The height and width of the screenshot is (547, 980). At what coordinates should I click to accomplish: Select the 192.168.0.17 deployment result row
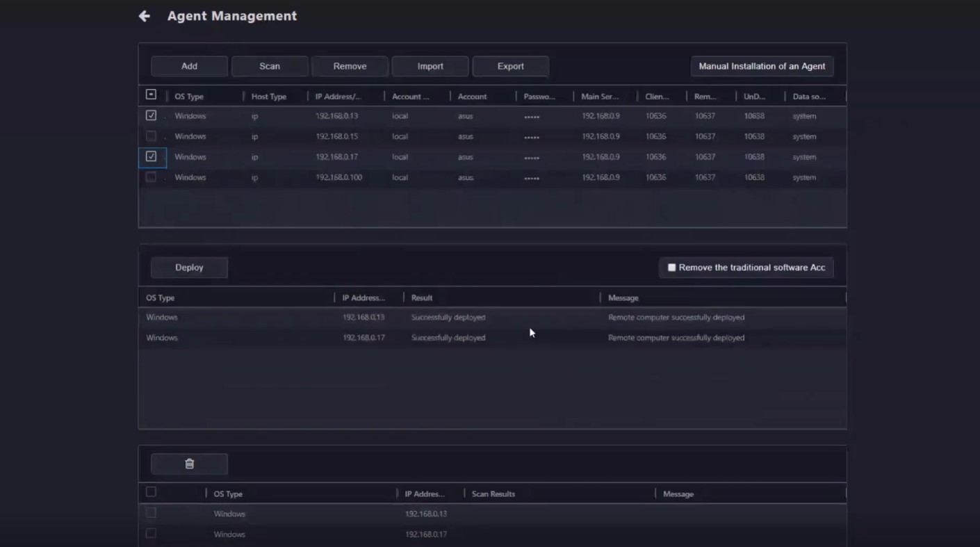click(x=448, y=338)
